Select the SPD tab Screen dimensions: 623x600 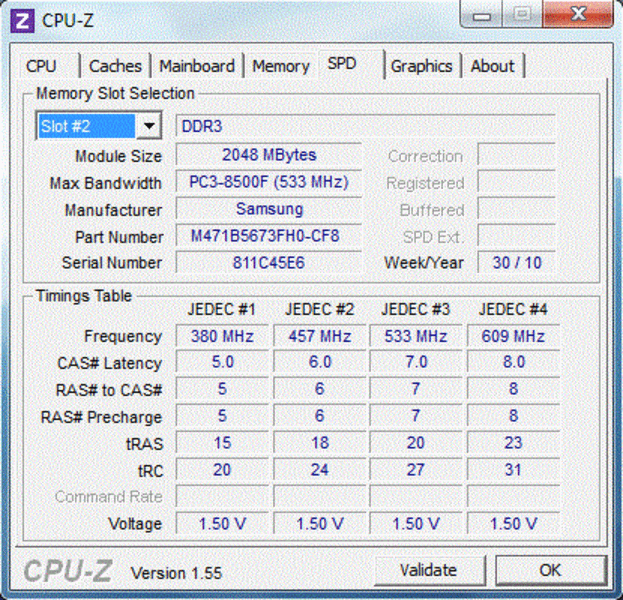[x=342, y=64]
